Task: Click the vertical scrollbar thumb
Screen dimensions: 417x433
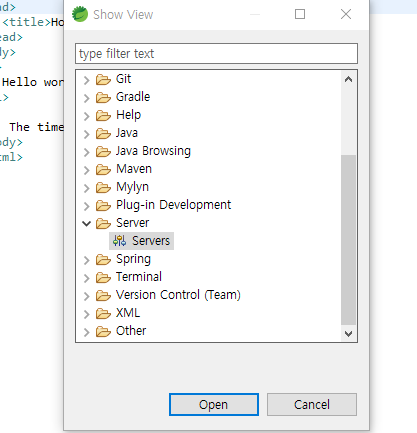Action: pos(348,239)
